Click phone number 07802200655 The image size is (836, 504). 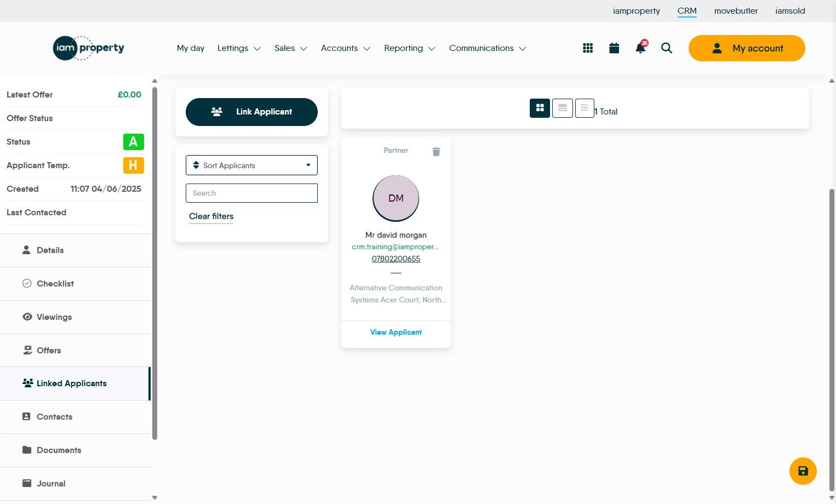396,259
